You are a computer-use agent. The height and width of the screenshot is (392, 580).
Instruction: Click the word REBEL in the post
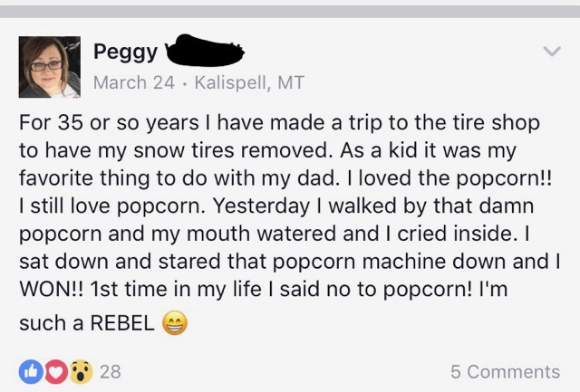[122, 323]
